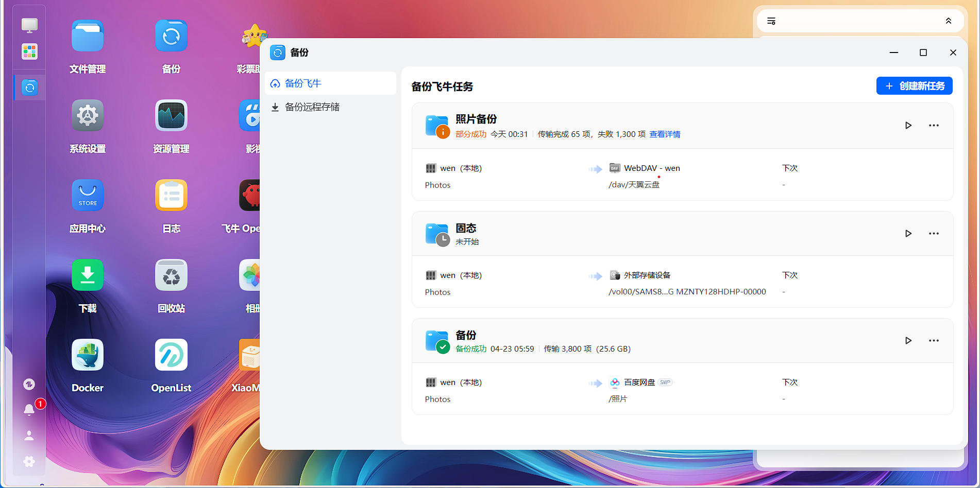Open system settings gear in the dock
The height and width of the screenshot is (488, 980).
[x=29, y=461]
